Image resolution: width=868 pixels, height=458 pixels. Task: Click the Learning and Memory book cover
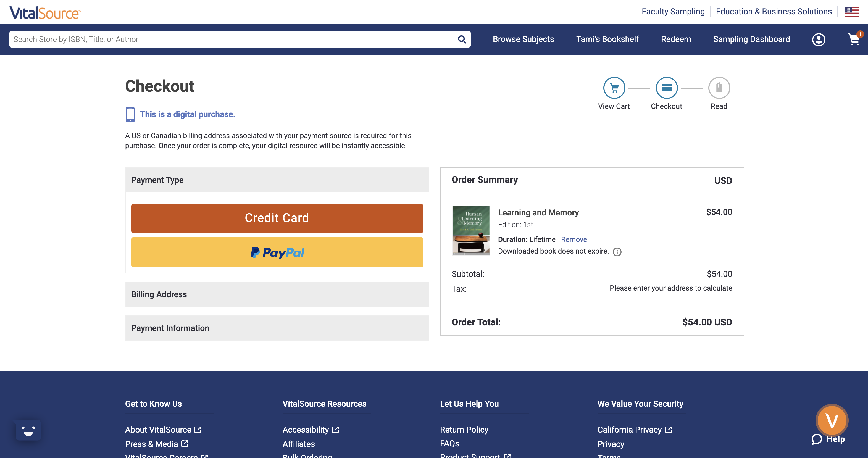pos(471,230)
